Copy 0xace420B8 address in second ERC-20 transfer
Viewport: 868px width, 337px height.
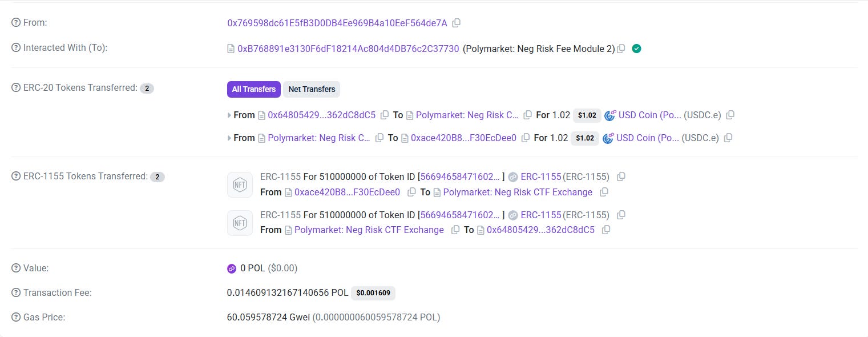pos(525,138)
